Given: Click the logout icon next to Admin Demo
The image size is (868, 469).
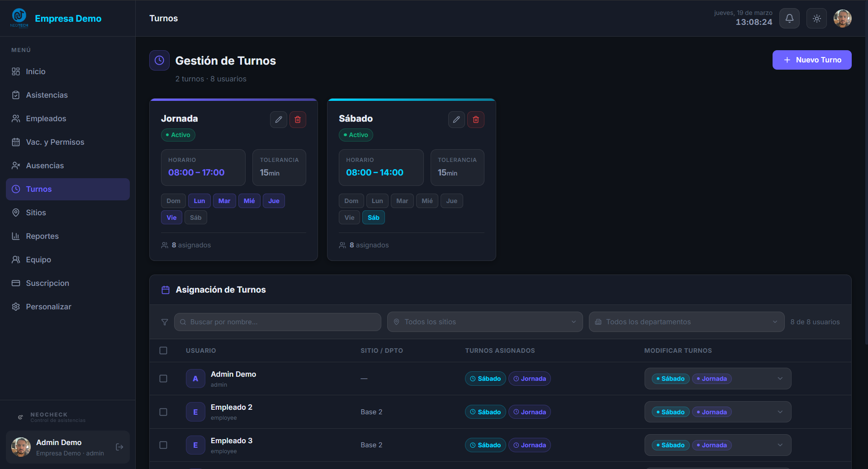Looking at the screenshot, I should click(x=119, y=447).
